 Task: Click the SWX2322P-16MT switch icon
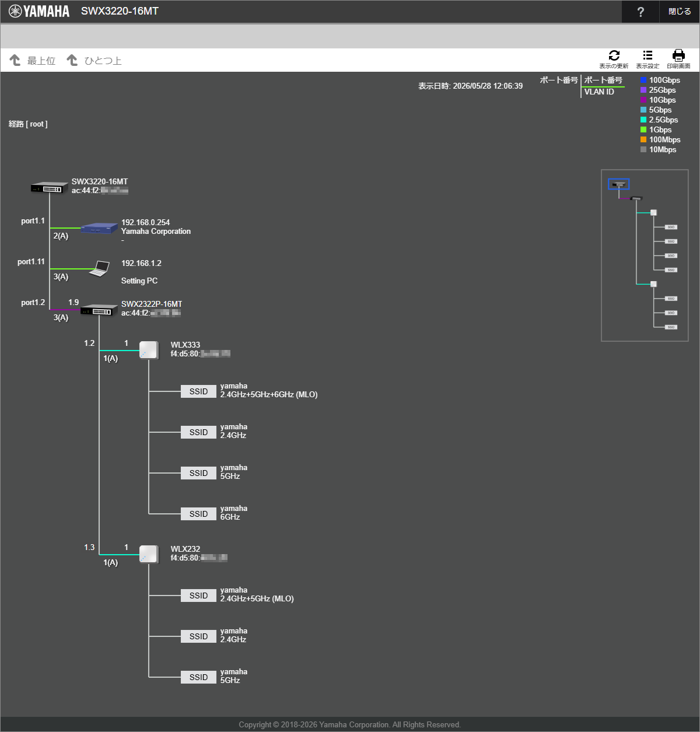click(99, 310)
